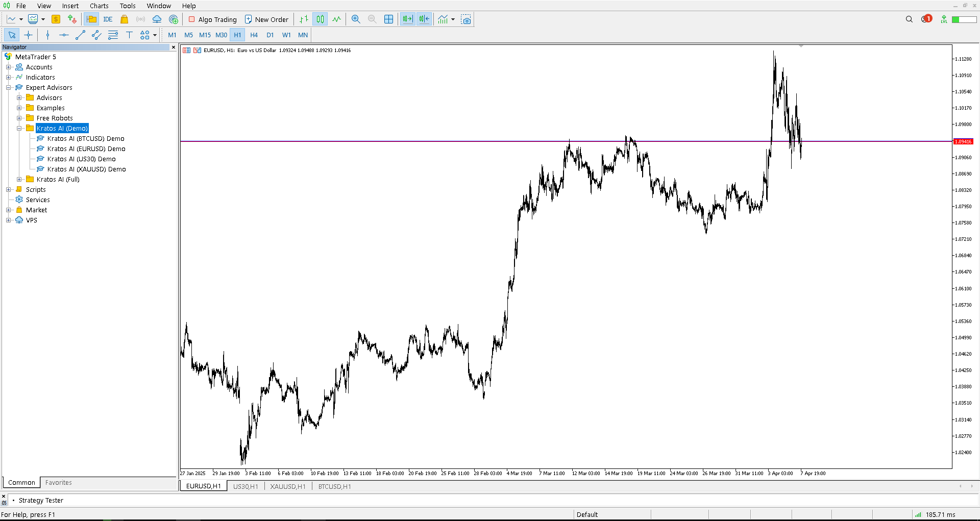Screen dimensions: 980x521
Task: Open the graphical objects shapes dropdown arrow
Action: pyautogui.click(x=155, y=35)
